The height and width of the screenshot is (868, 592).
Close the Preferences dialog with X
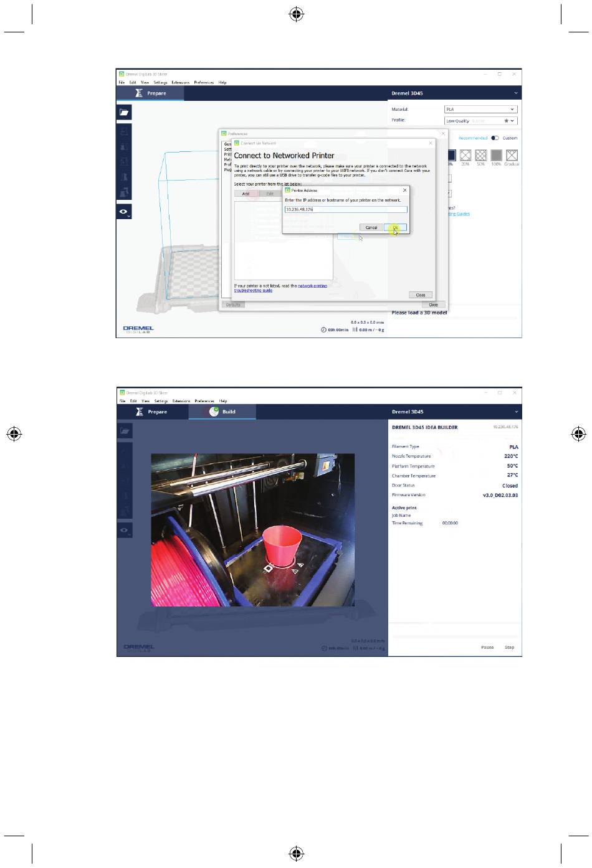pos(444,133)
